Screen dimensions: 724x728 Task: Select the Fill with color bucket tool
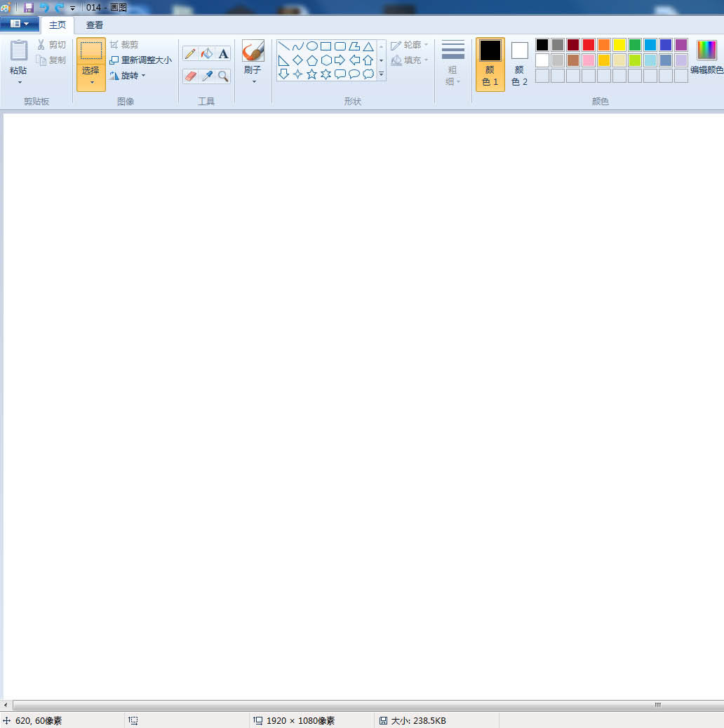(x=207, y=53)
